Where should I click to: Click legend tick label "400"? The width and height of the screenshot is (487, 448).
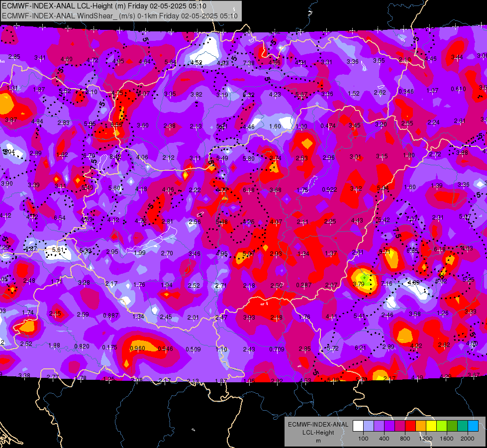tap(384, 439)
